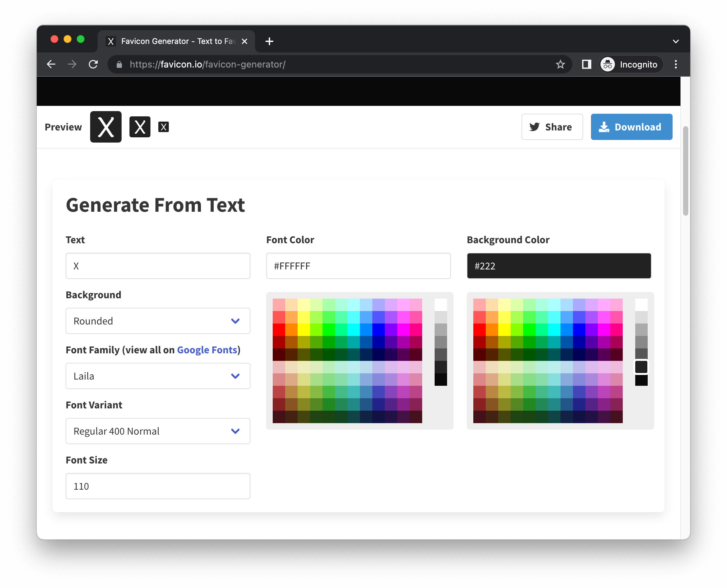The image size is (727, 588).
Task: Expand the tab search chevron
Action: 676,41
